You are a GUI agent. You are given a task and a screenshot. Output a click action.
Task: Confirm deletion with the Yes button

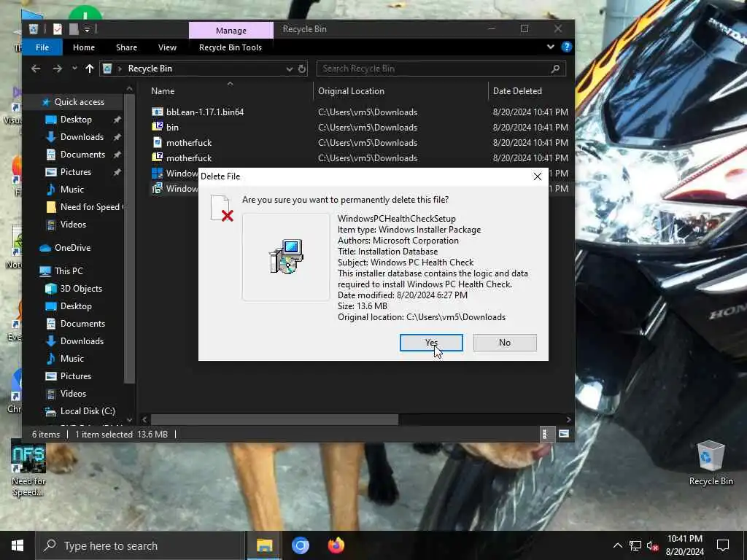(431, 343)
